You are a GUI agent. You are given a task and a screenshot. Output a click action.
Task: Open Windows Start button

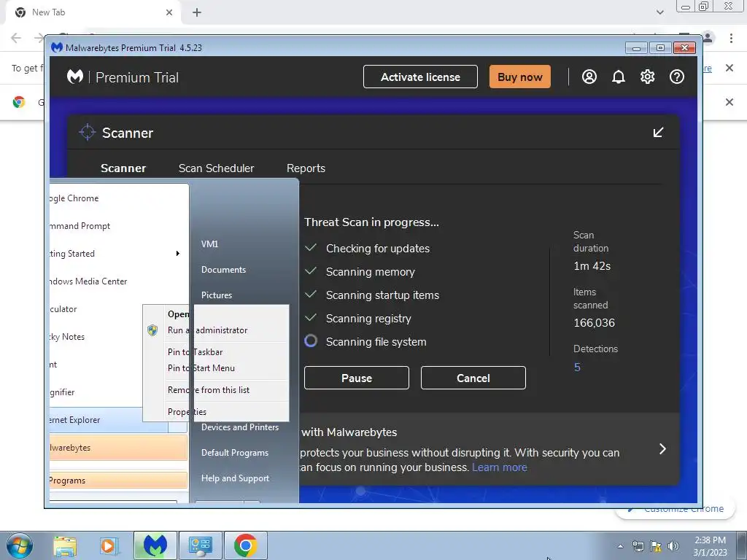click(20, 545)
